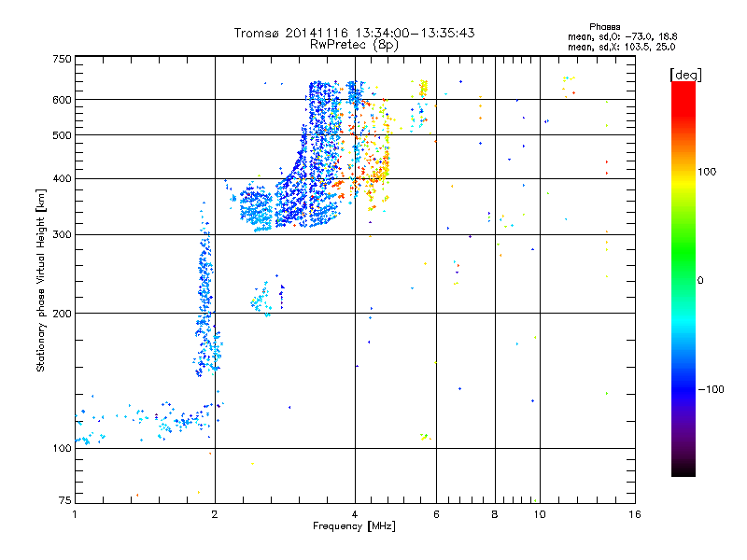This screenshot has width=747, height=560.
Task: Click the x-axis '8' tick label
Action: click(495, 514)
